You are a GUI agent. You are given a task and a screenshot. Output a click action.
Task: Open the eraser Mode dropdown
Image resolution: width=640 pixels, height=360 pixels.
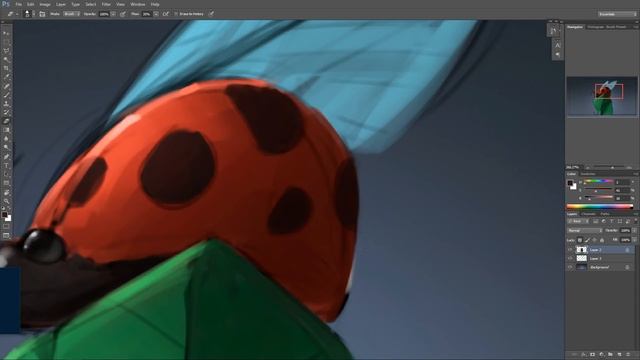pyautogui.click(x=71, y=14)
